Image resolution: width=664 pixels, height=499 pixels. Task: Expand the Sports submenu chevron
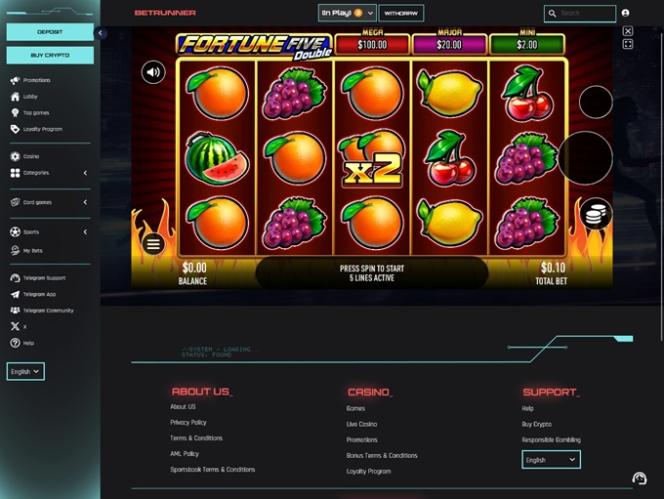coord(85,232)
